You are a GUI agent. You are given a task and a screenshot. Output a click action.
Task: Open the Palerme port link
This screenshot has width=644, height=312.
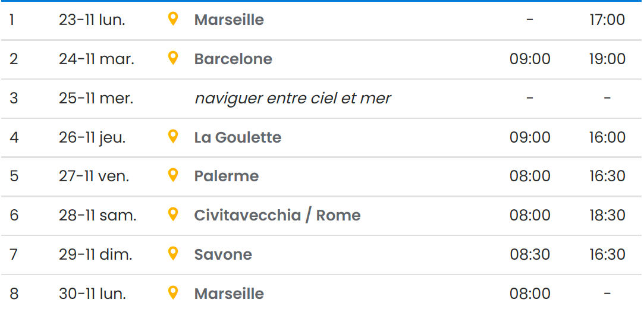[x=227, y=177]
